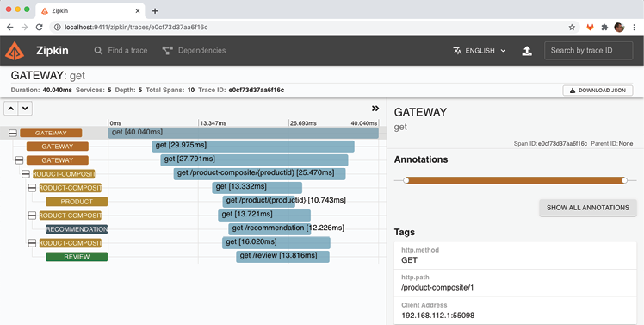The height and width of the screenshot is (325, 644).
Task: Open the browser profile avatar
Action: pyautogui.click(x=619, y=27)
